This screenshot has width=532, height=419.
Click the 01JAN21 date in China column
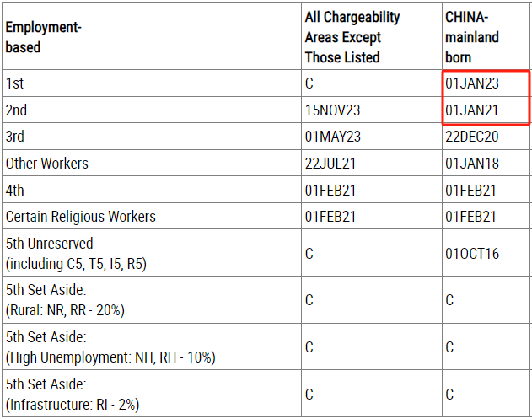tap(471, 110)
